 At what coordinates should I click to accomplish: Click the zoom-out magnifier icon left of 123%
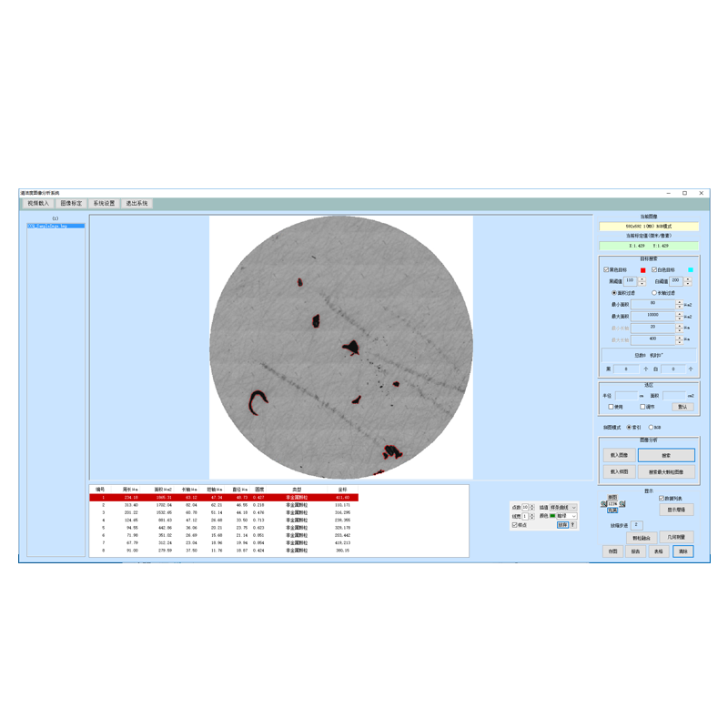(603, 504)
